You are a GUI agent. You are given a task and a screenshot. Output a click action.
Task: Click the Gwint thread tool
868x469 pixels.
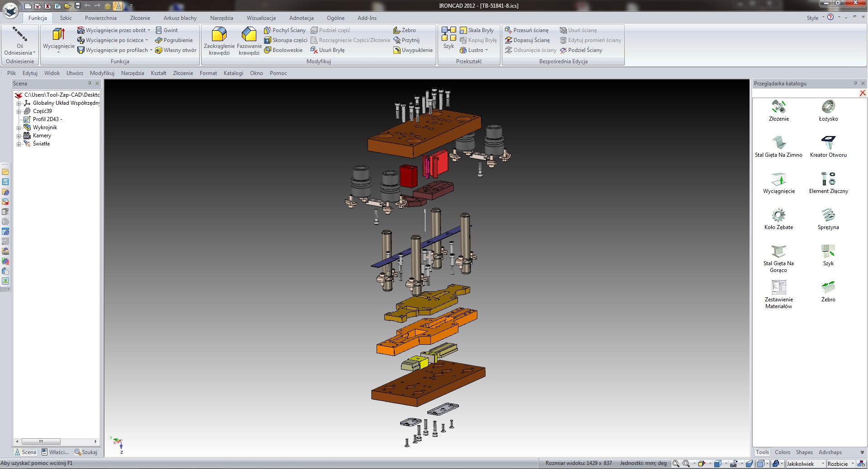(166, 30)
